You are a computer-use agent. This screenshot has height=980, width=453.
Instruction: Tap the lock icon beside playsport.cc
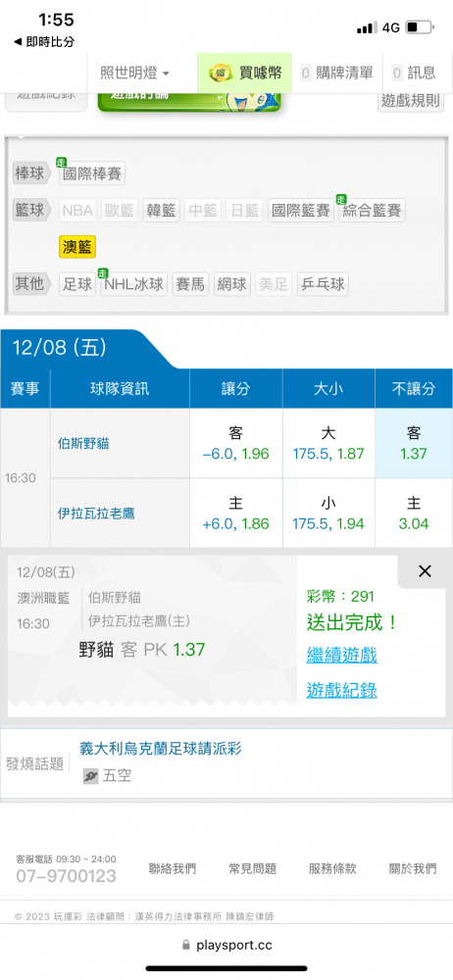click(x=186, y=946)
